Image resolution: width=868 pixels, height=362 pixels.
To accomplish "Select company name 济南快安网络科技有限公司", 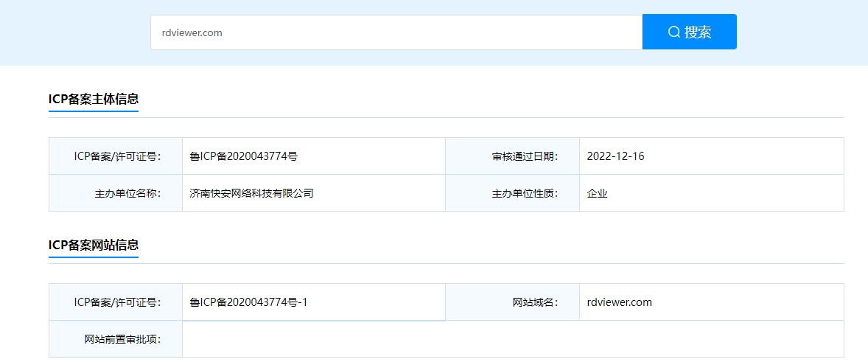I will [x=251, y=193].
